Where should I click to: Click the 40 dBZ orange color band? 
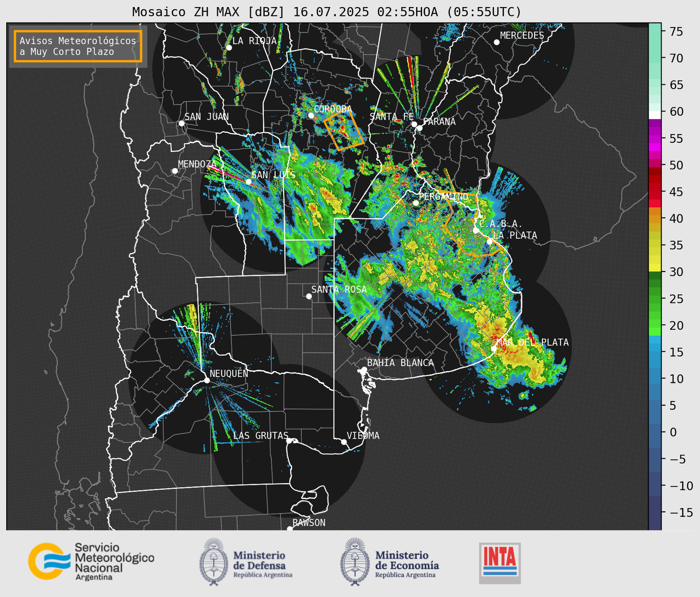tap(655, 218)
